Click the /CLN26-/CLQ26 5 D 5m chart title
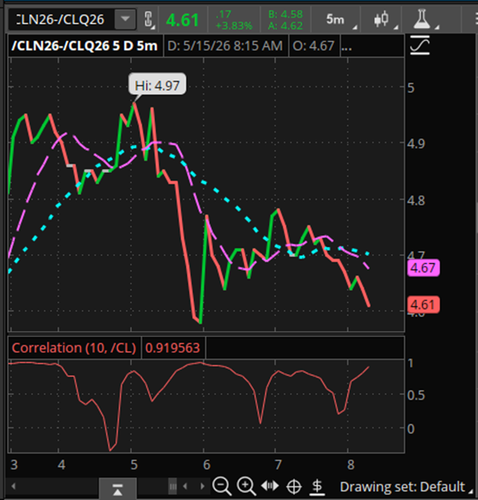 [85, 46]
